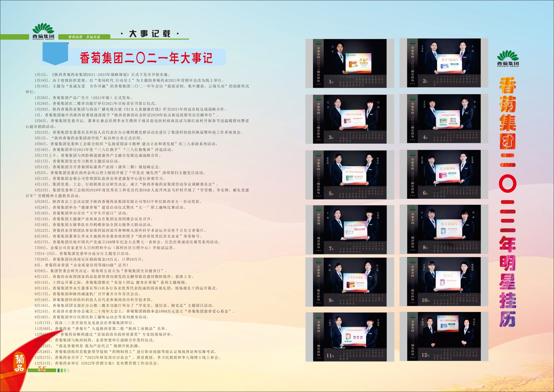Open the 11月 calendar thumbnail
Image resolution: width=554 pixels, height=392 pixels.
pyautogui.click(x=350, y=337)
